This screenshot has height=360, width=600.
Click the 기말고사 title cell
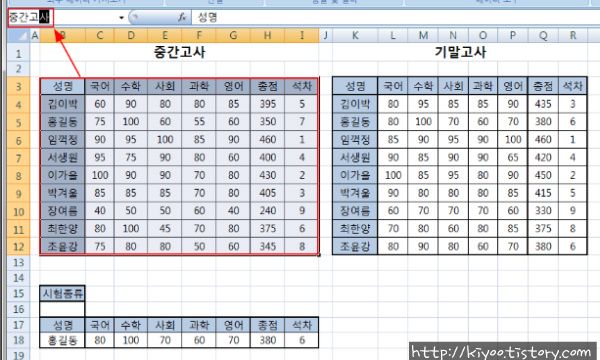pos(460,52)
